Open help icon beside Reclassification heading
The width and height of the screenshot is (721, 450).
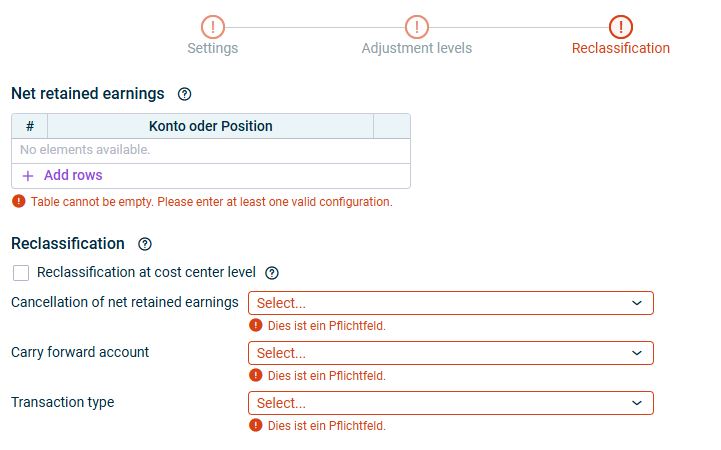click(x=145, y=244)
